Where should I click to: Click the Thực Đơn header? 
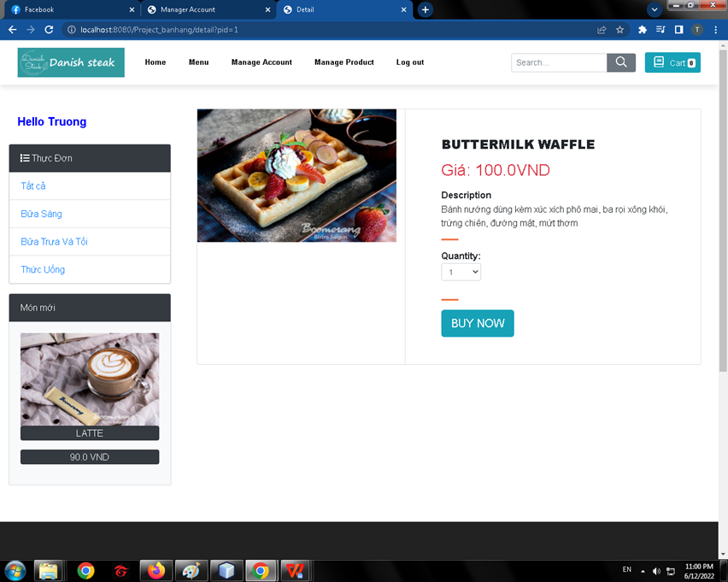click(x=90, y=158)
